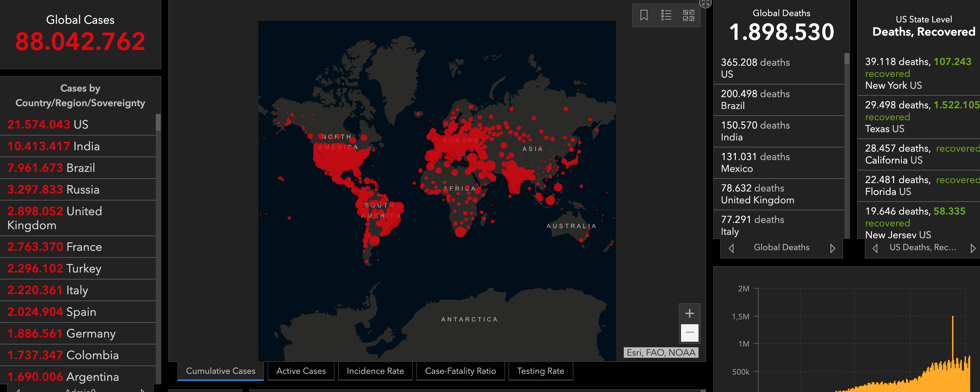Click the Esri, FAO, NOAA attribution
Viewport: 980px width, 392px height.
point(661,353)
